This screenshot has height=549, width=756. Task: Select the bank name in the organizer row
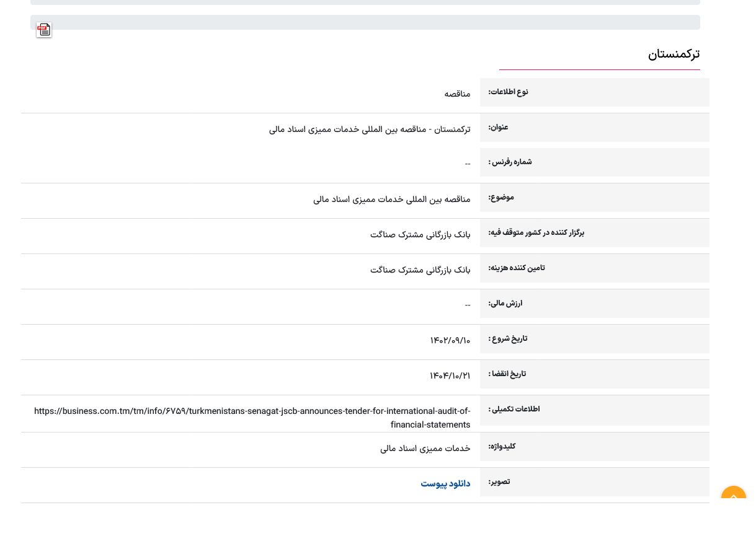420,235
